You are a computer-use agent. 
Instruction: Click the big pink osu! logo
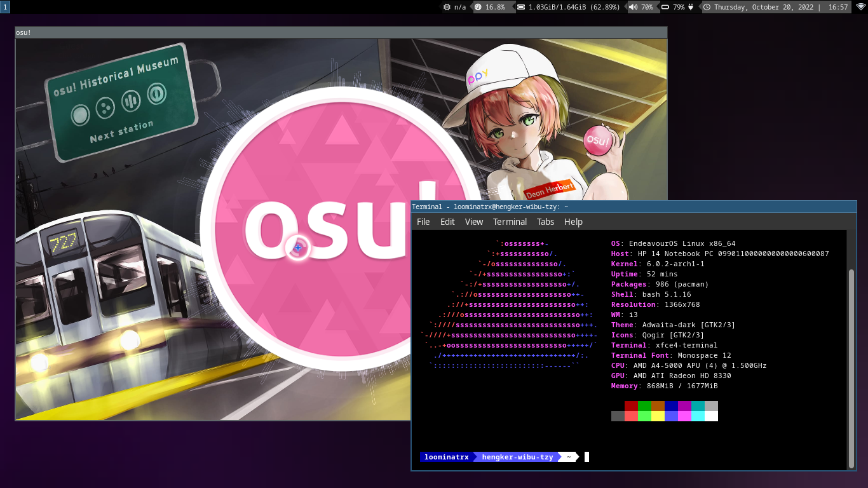[343, 229]
